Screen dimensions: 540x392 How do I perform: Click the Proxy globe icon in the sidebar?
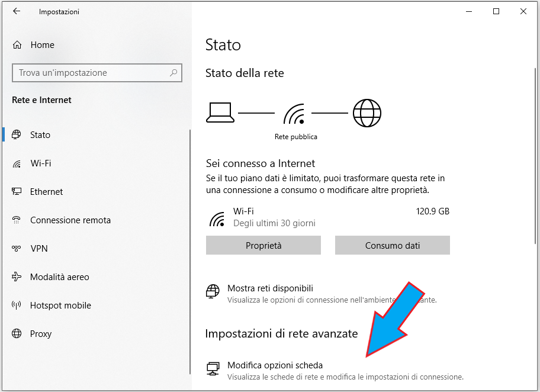coord(17,334)
